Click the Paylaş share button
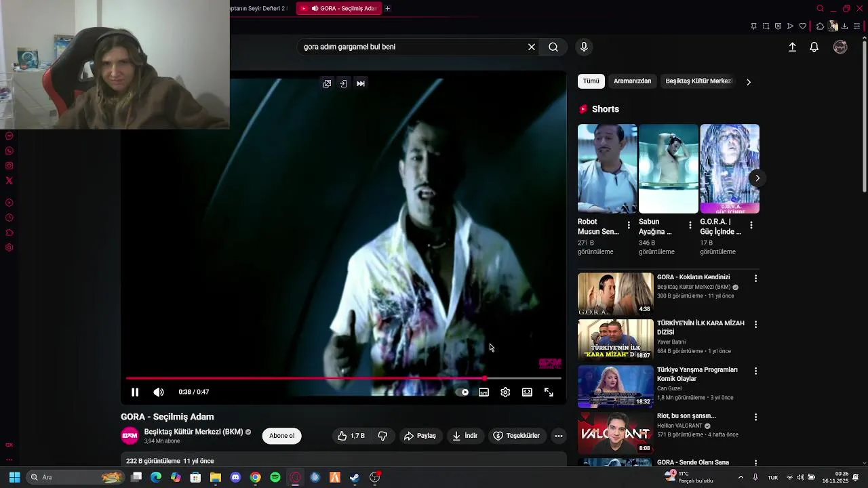Screen dimensions: 868x488 (x=420, y=436)
